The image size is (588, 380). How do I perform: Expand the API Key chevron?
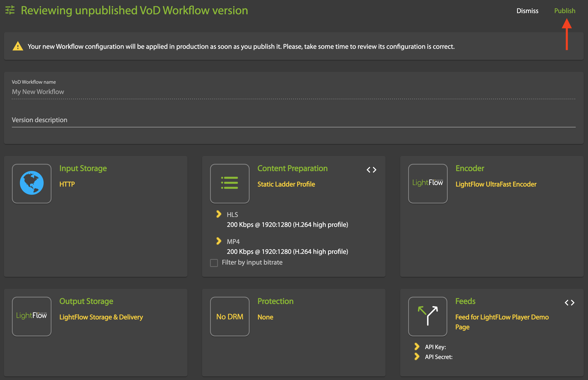pyautogui.click(x=417, y=346)
